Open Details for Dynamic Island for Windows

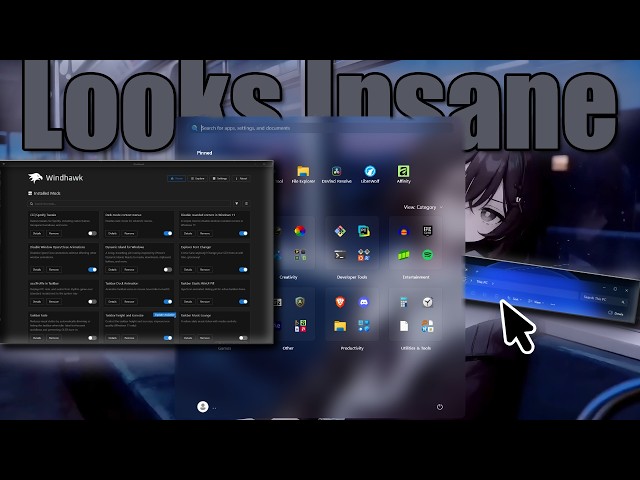(x=112, y=269)
